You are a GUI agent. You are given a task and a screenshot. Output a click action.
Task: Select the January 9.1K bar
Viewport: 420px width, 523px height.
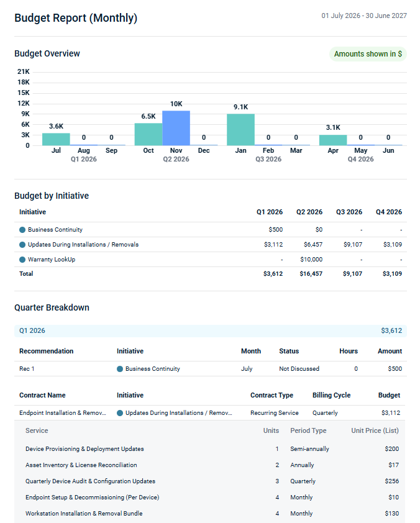coord(240,129)
